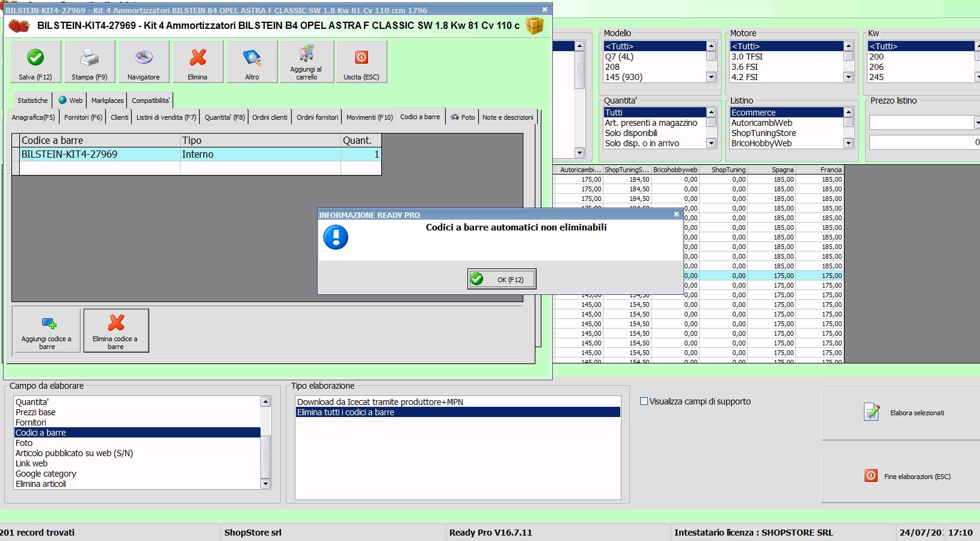
Task: Open the Compatibilita' tab
Action: [x=150, y=100]
